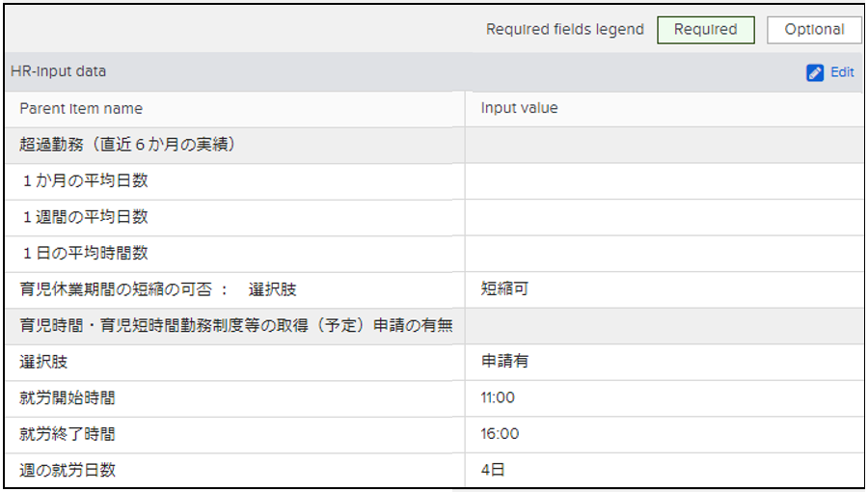This screenshot has height=492, width=868.
Task: Click the green Required legend button
Action: coord(705,30)
